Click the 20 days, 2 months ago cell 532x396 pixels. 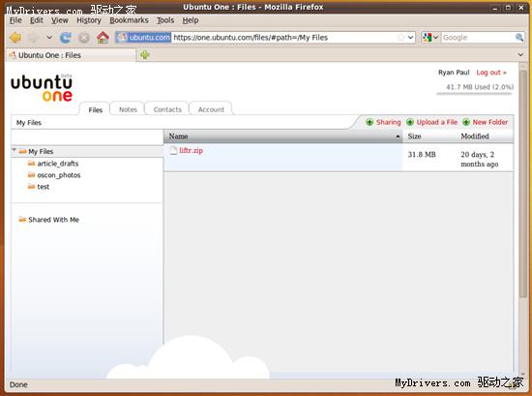[479, 160]
